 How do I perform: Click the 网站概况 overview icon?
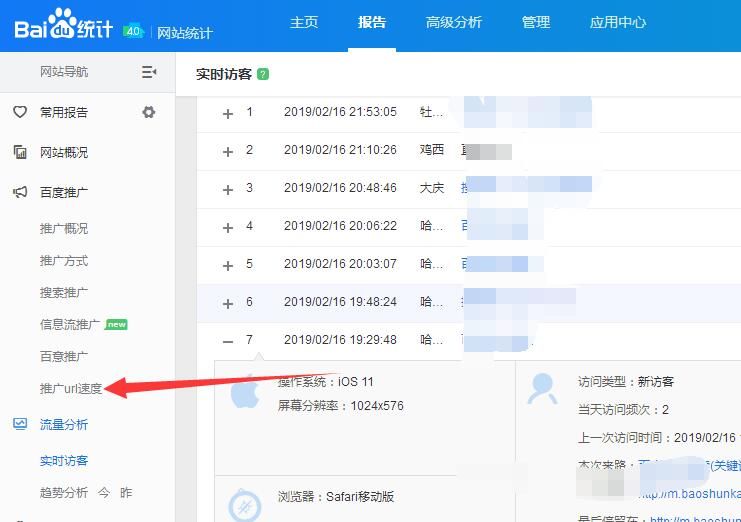[20, 152]
